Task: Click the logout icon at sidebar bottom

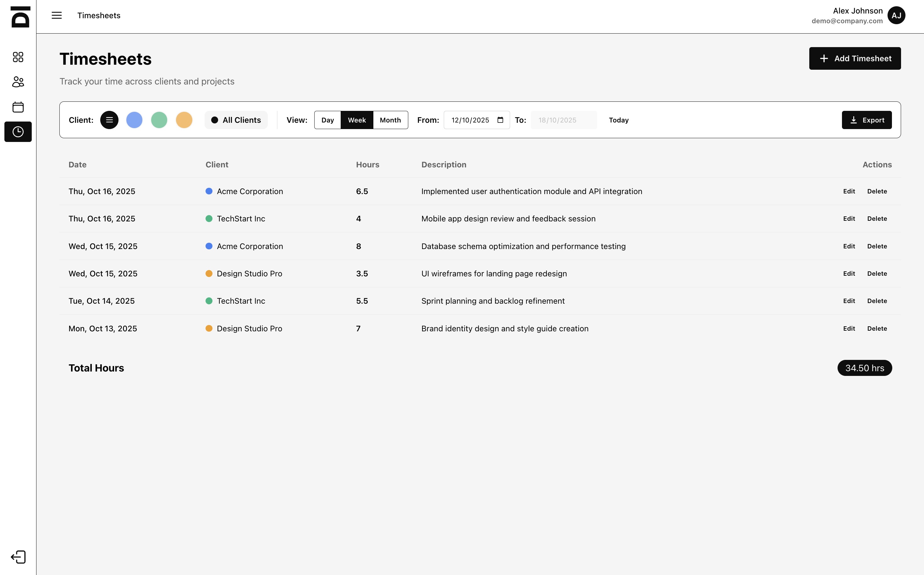Action: 18,557
